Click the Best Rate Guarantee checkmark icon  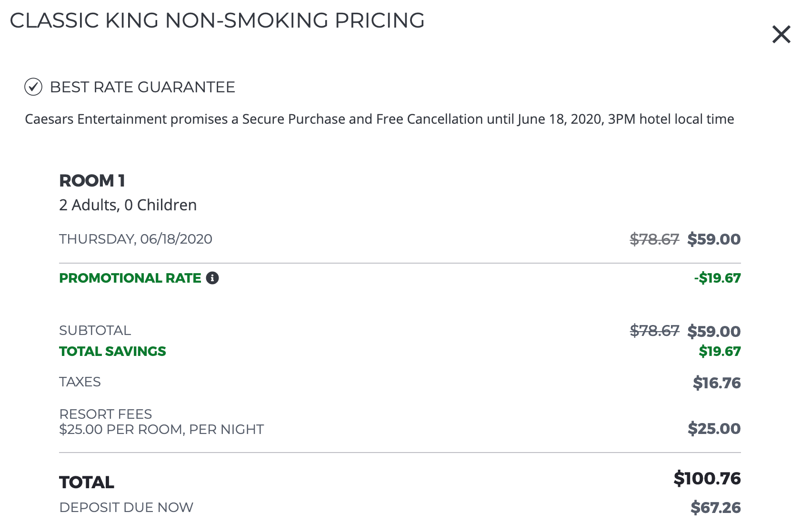tap(33, 87)
